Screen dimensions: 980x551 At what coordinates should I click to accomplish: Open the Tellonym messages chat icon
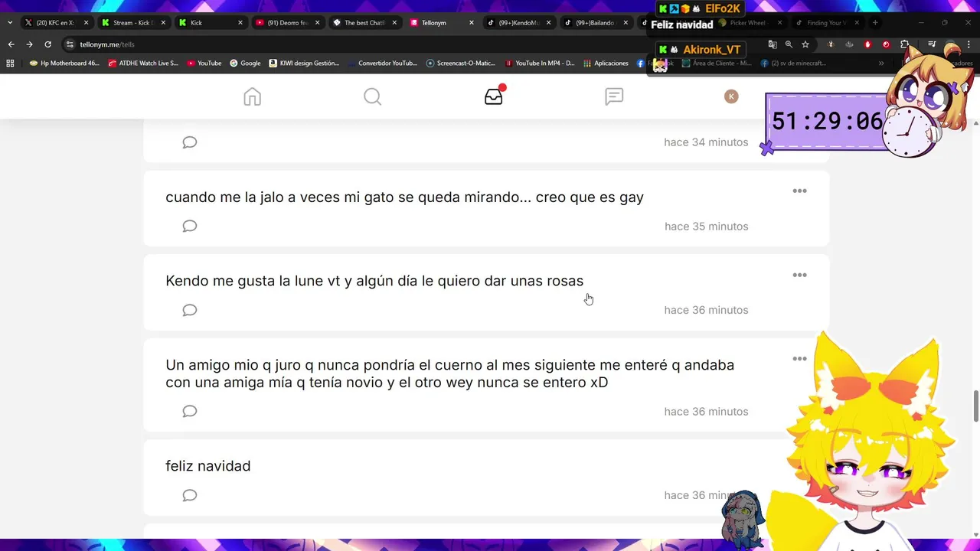(x=614, y=96)
